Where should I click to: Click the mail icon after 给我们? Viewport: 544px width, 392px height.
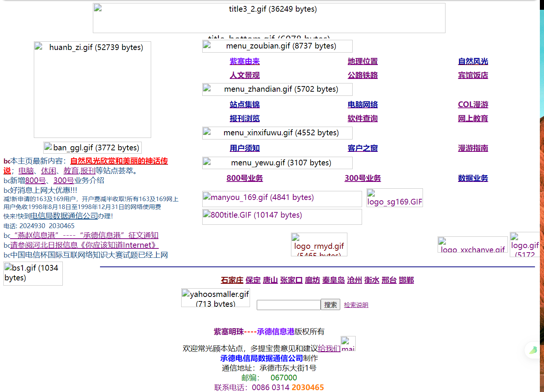click(x=348, y=344)
